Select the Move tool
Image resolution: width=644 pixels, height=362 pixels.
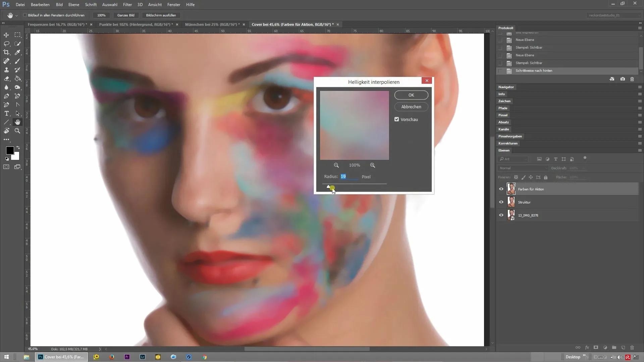click(x=6, y=35)
